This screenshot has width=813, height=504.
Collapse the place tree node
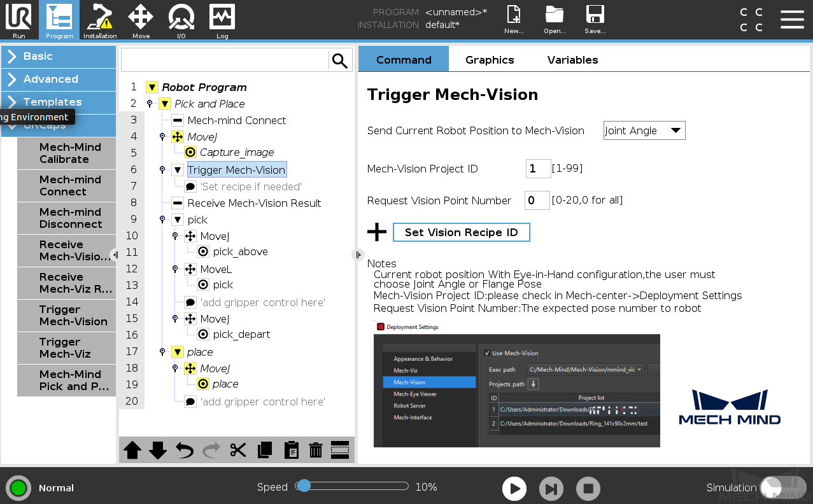click(178, 352)
